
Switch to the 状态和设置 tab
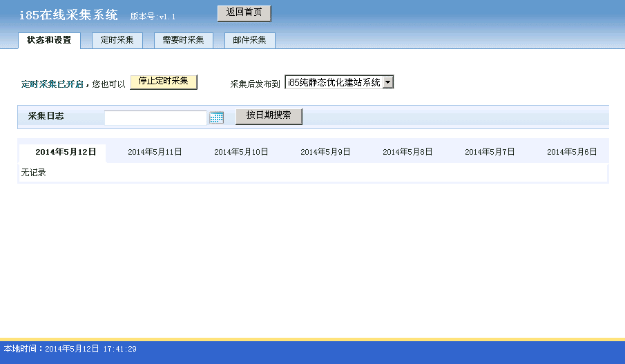pyautogui.click(x=49, y=40)
